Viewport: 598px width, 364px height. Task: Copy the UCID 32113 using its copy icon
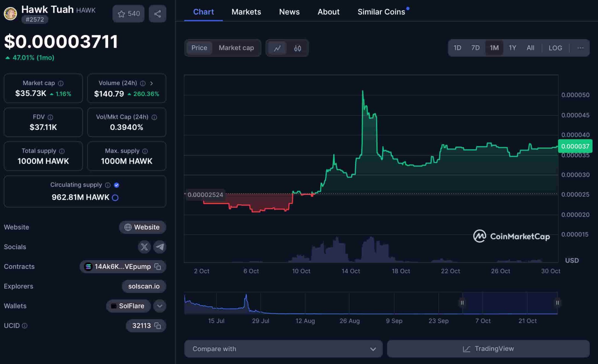click(157, 325)
